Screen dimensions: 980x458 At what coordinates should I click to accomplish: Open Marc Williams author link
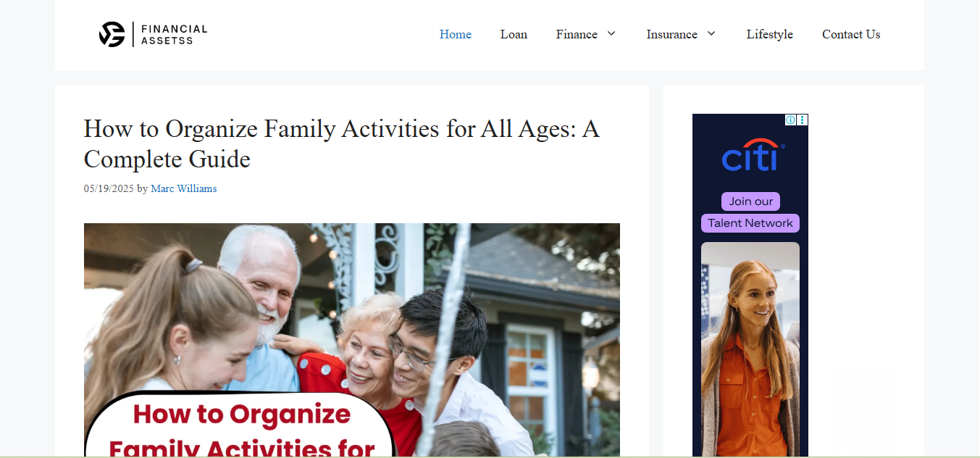pos(184,188)
